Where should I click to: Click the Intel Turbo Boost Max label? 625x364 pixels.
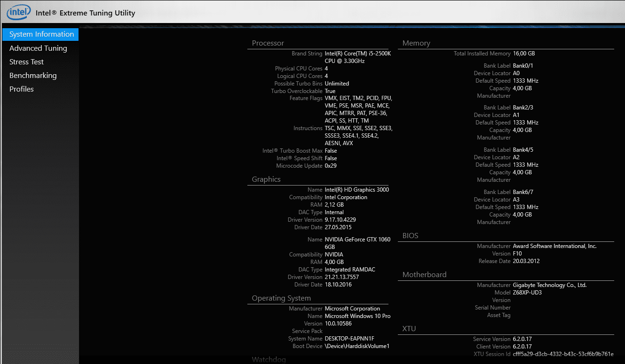[293, 151]
